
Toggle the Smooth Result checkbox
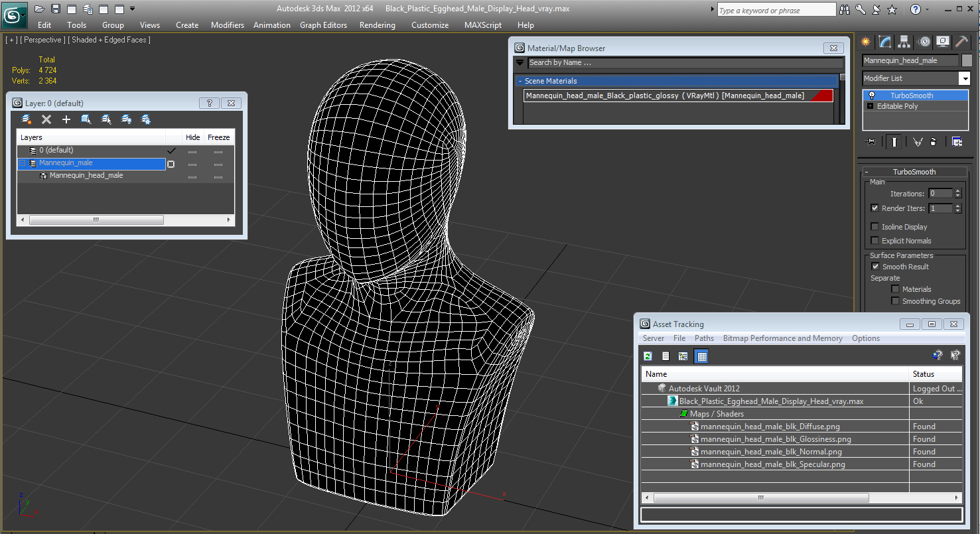[875, 266]
